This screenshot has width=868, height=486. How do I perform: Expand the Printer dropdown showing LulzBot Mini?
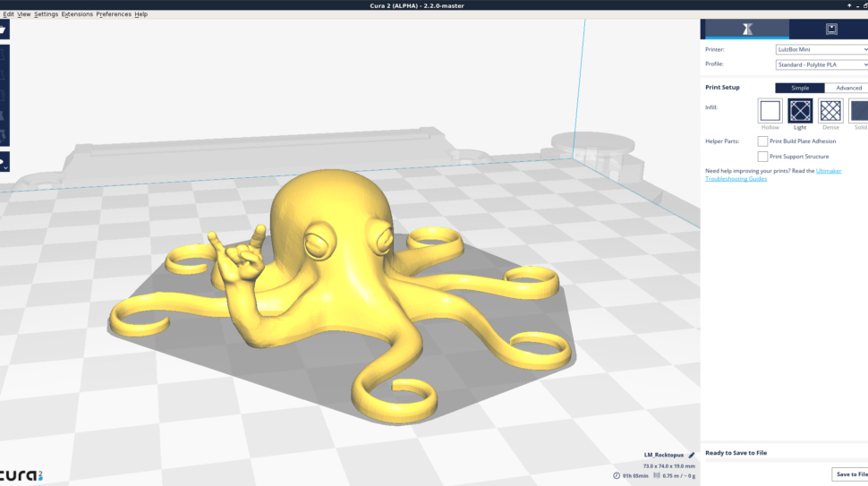tap(821, 50)
